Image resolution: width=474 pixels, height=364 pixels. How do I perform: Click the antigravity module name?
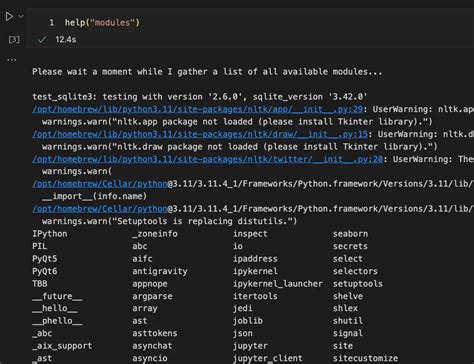pyautogui.click(x=160, y=271)
